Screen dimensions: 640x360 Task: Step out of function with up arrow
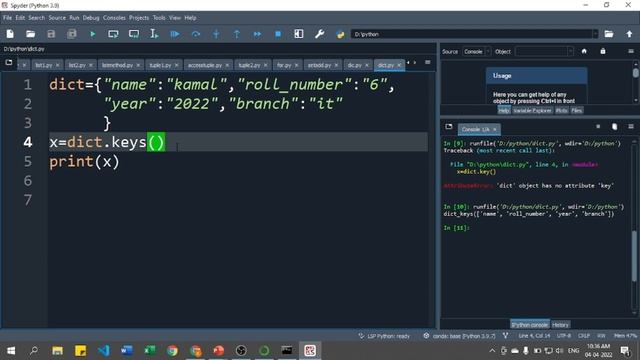coord(237,34)
